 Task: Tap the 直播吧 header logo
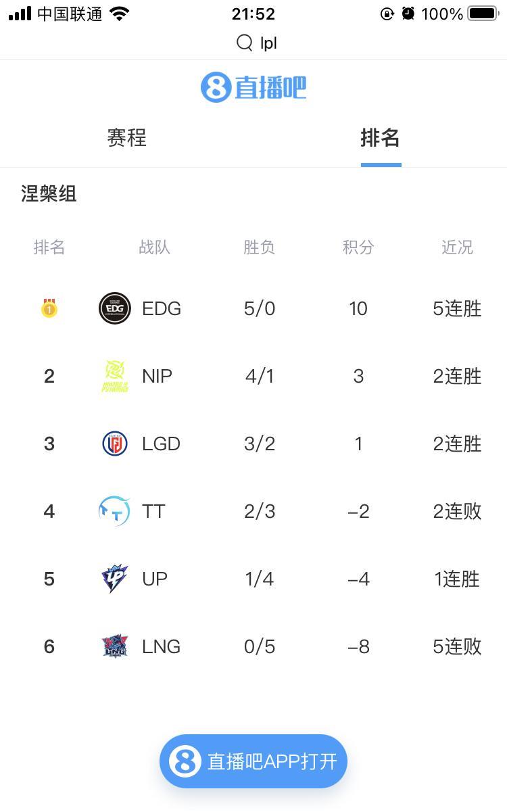[x=254, y=88]
